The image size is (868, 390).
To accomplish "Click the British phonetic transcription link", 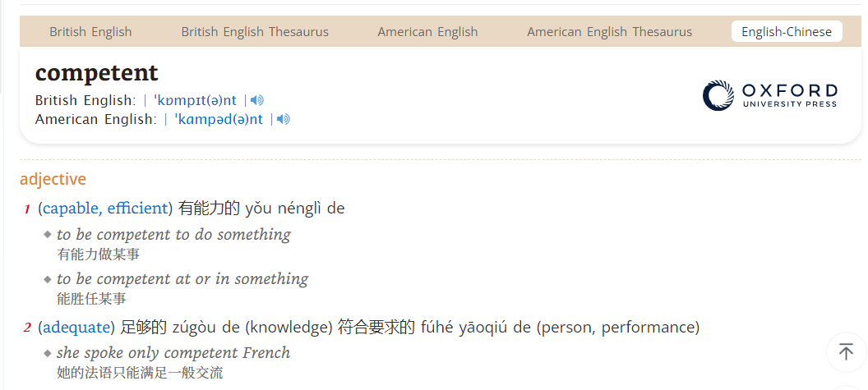I will tap(195, 100).
